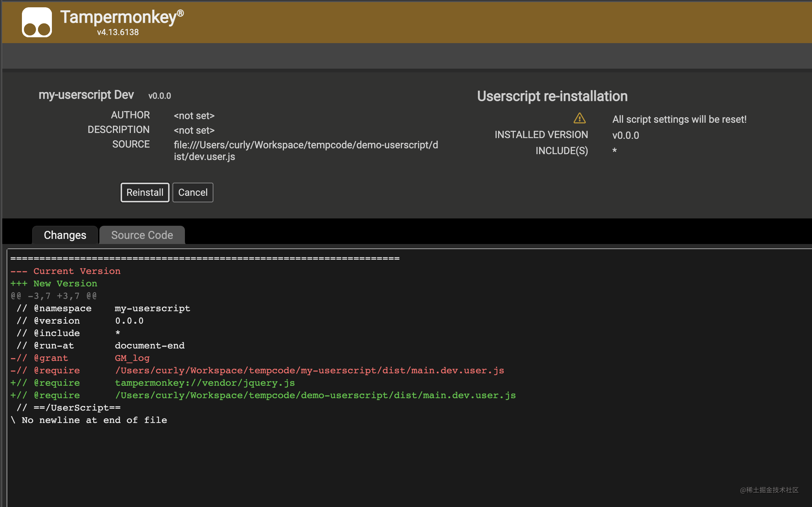Click installed version v0.0.0 value
The height and width of the screenshot is (507, 812).
point(625,136)
